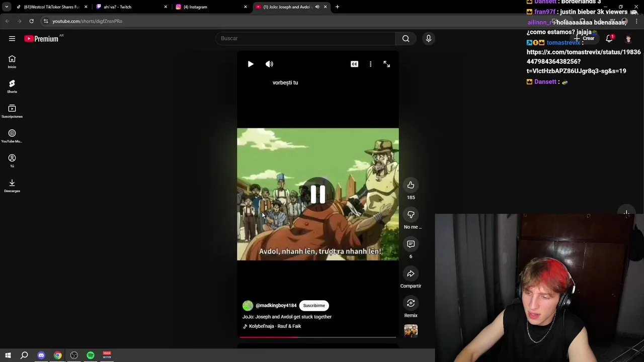Open Suscripciones in the sidebar
This screenshot has width=644, height=362.
[12, 111]
